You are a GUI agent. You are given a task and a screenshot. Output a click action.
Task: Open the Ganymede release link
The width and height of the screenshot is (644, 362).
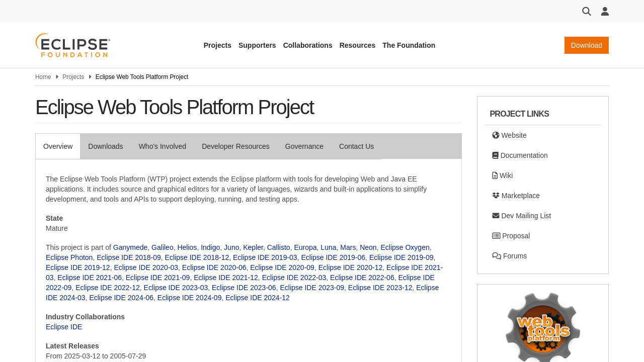coord(130,247)
